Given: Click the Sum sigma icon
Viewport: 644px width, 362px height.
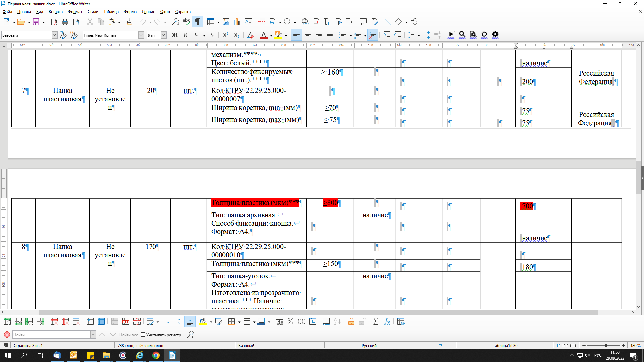Looking at the screenshot, I should (376, 322).
